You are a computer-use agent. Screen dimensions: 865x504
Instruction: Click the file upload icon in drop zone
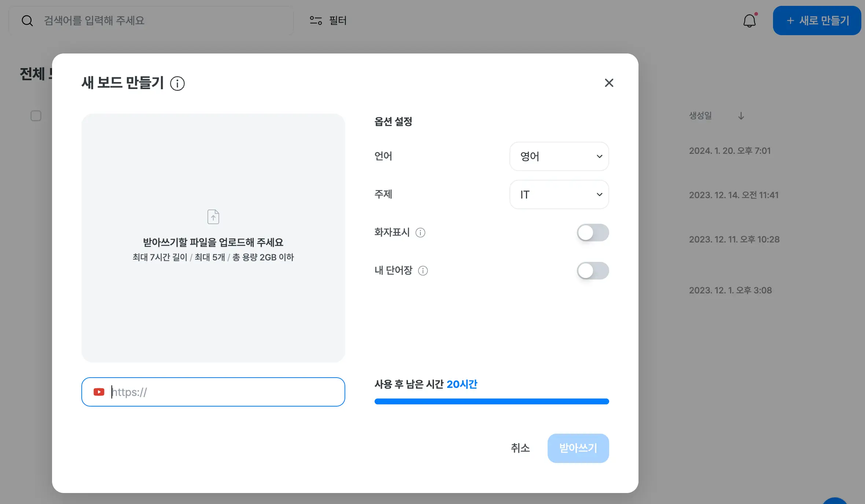213,217
